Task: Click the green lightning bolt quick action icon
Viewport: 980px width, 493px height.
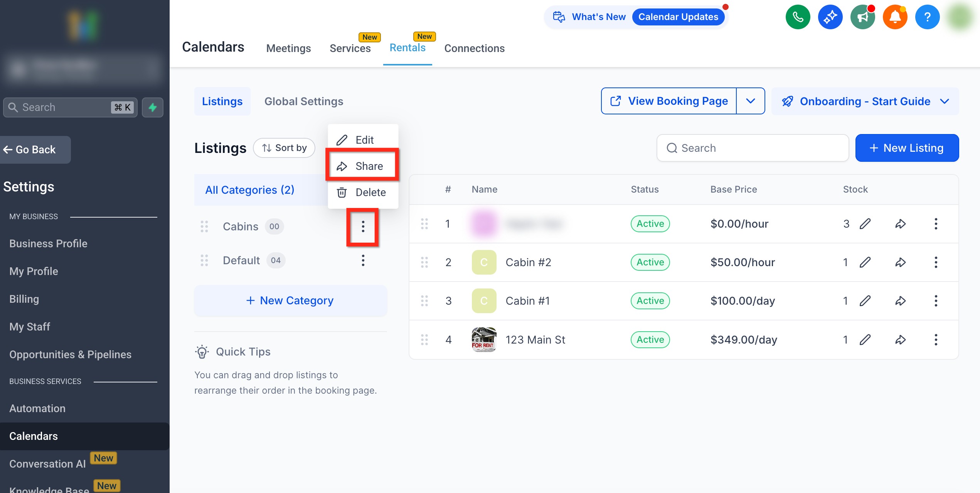Action: pyautogui.click(x=153, y=107)
